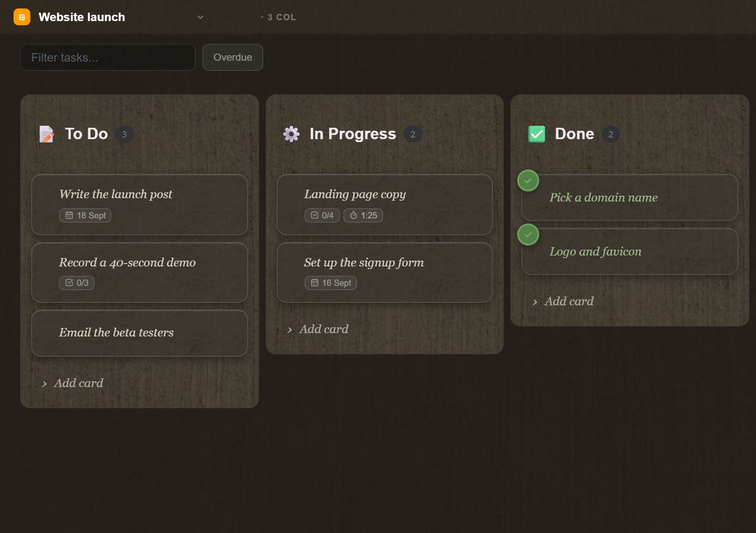Click the Website launch board title

pos(82,17)
